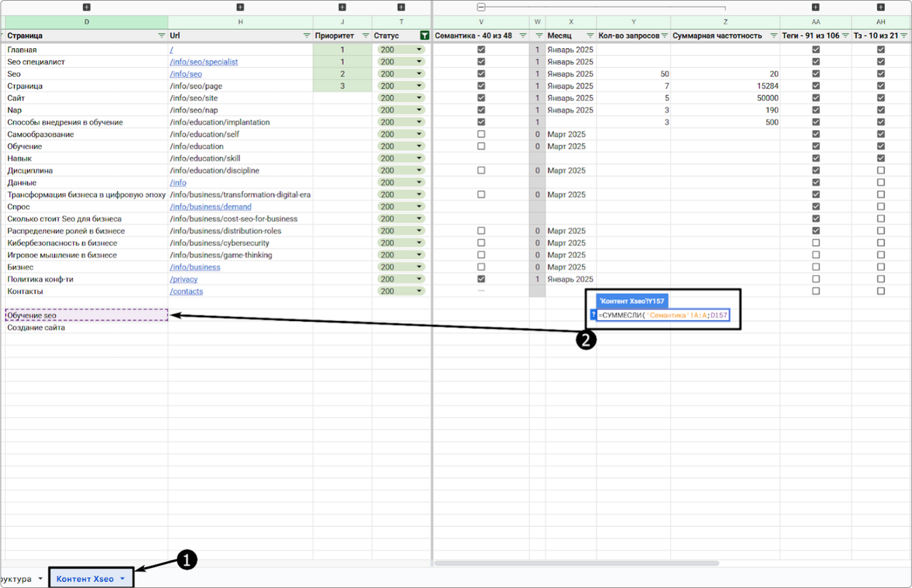Open the active green filter in Статус header

[425, 36]
